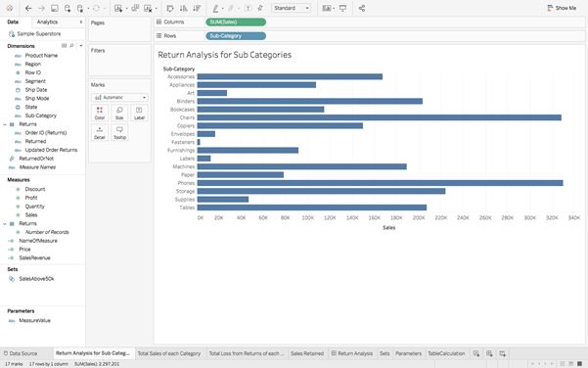The height and width of the screenshot is (368, 588).
Task: Click the Tableau logo start page icon
Action: click(10, 8)
